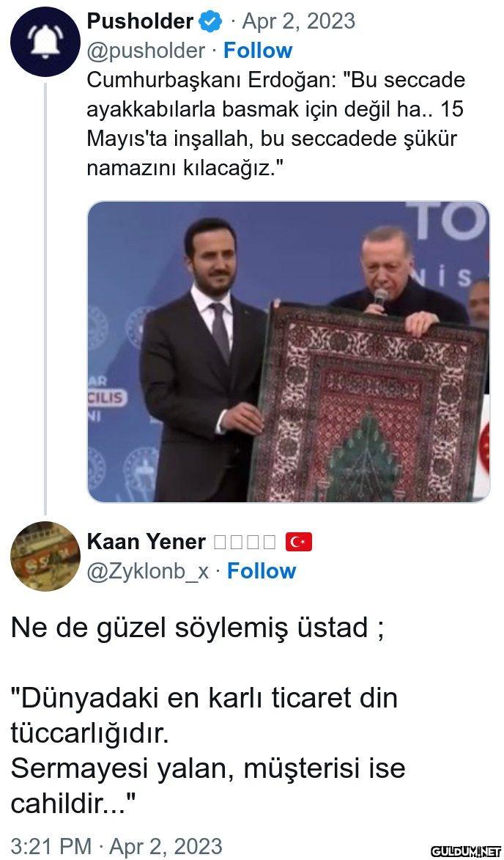The width and height of the screenshot is (504, 860).
Task: Click the Turkish flag emoji next to Kaan Yener
Action: [x=299, y=543]
